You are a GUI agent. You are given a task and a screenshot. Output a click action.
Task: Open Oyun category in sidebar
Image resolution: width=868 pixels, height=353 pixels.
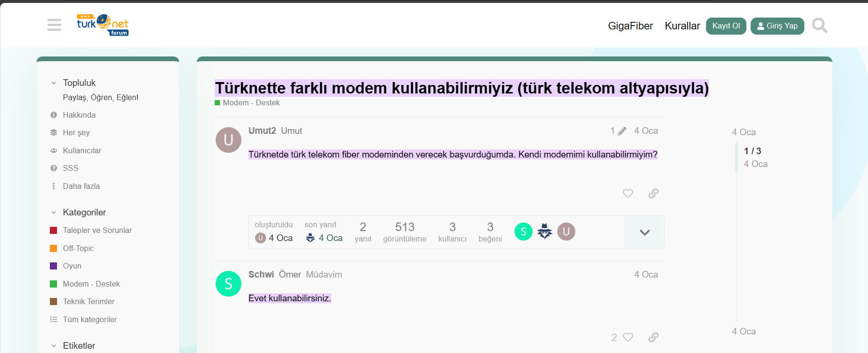[x=72, y=266]
